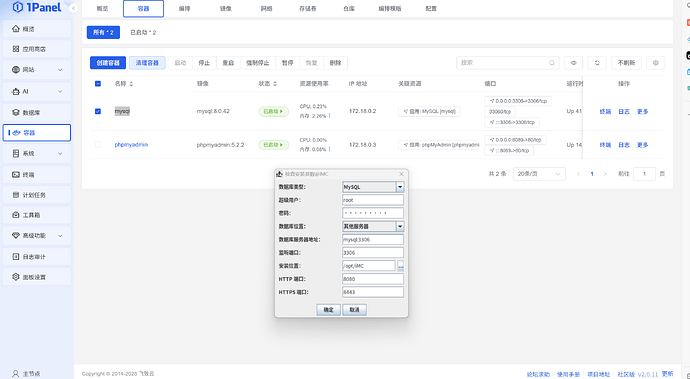Switch to the 仓库 tab
The width and height of the screenshot is (690, 379).
pyautogui.click(x=349, y=9)
